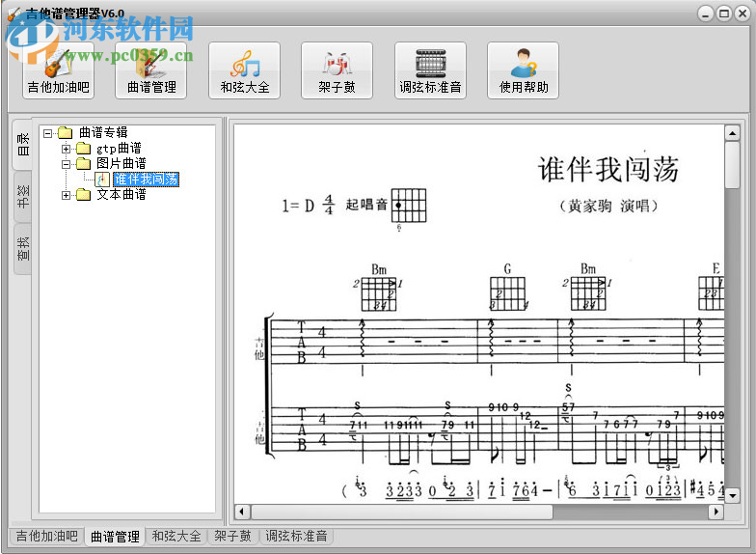
Task: Click the 谁伴我闯荡 sheet file icon
Action: coord(102,180)
